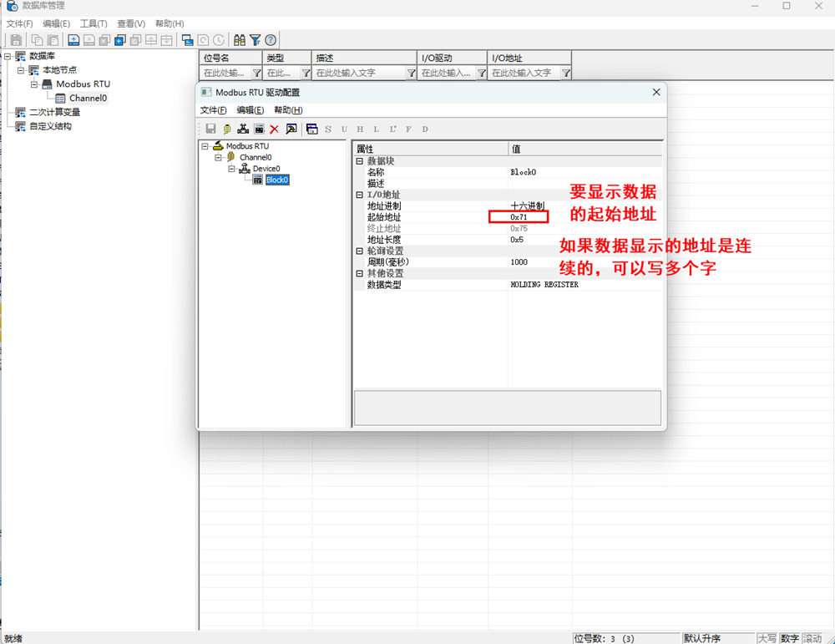Open the 查看(V) menu
Image resolution: width=835 pixels, height=644 pixels.
pyautogui.click(x=131, y=23)
